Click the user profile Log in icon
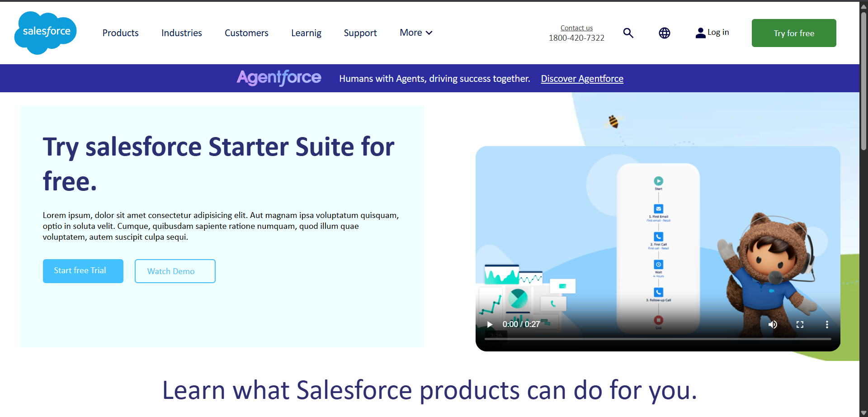The width and height of the screenshot is (868, 417). click(700, 33)
